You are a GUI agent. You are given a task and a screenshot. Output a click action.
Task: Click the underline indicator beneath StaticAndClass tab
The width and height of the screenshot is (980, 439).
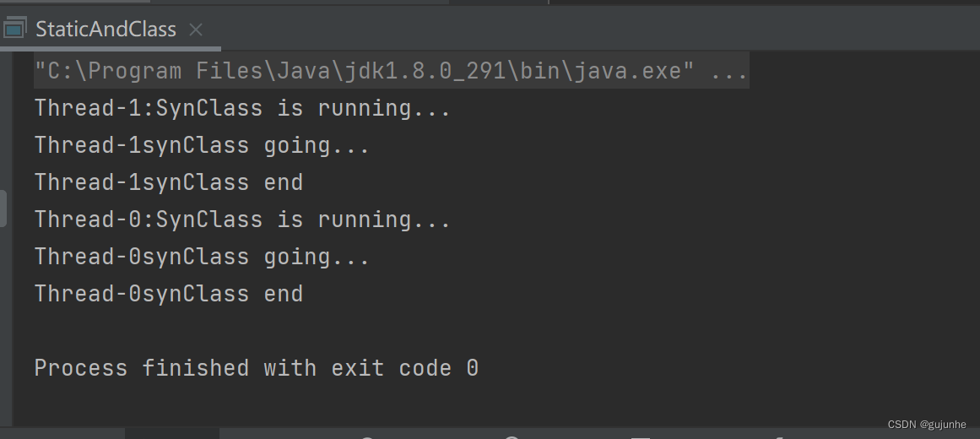(x=111, y=48)
